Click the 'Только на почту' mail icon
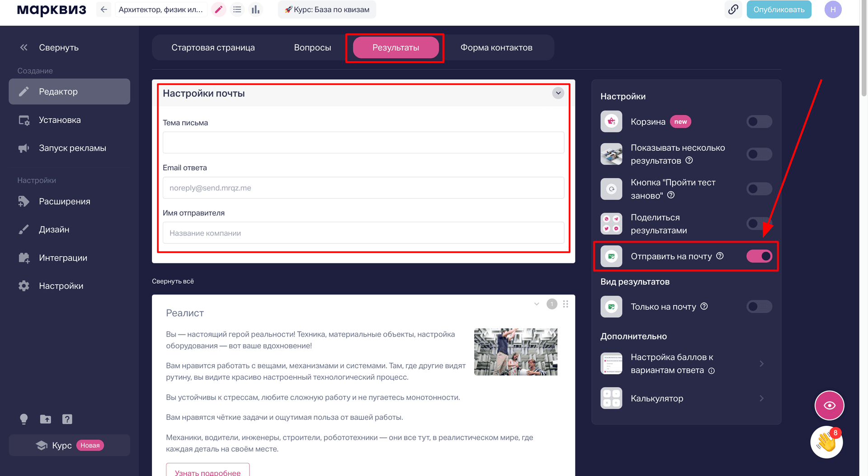The image size is (868, 476). 611,306
